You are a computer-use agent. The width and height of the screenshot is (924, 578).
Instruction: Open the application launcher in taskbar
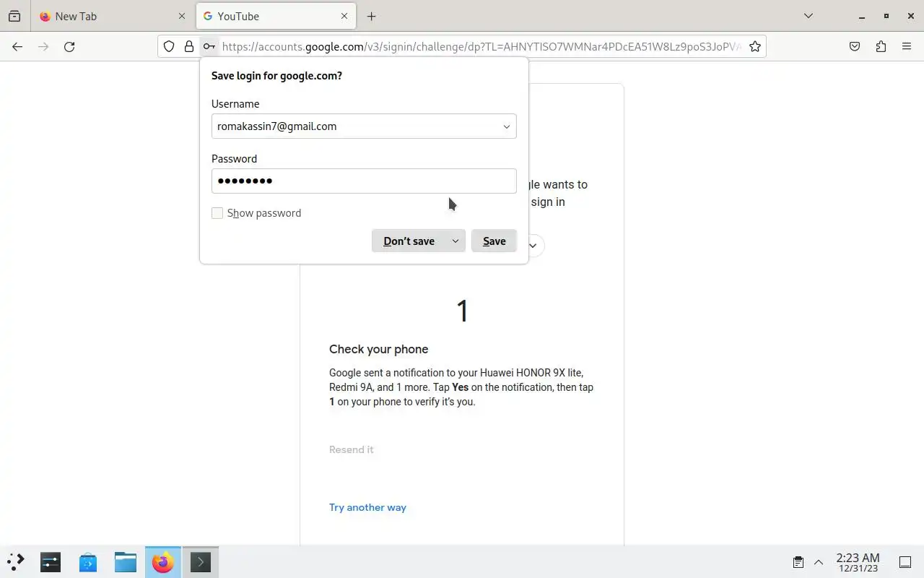pyautogui.click(x=16, y=561)
